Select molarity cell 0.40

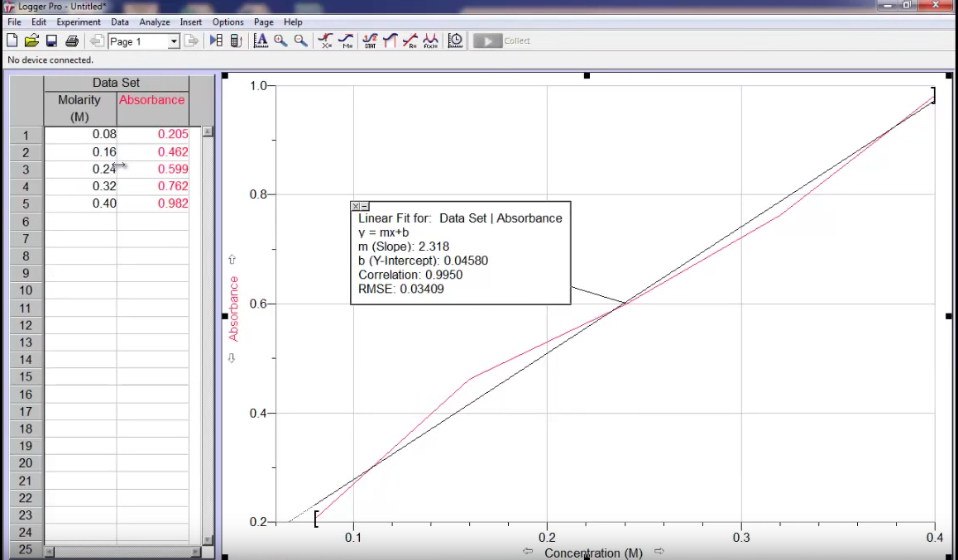(x=80, y=203)
